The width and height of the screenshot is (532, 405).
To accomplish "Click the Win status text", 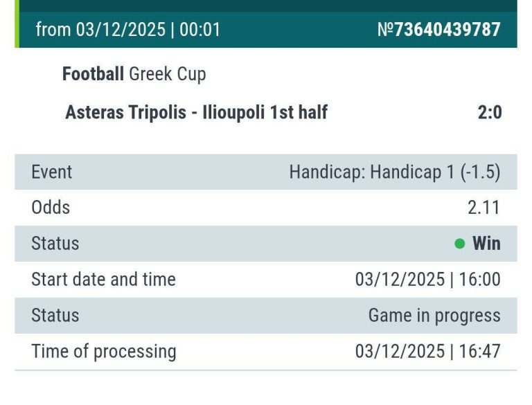I will [486, 244].
